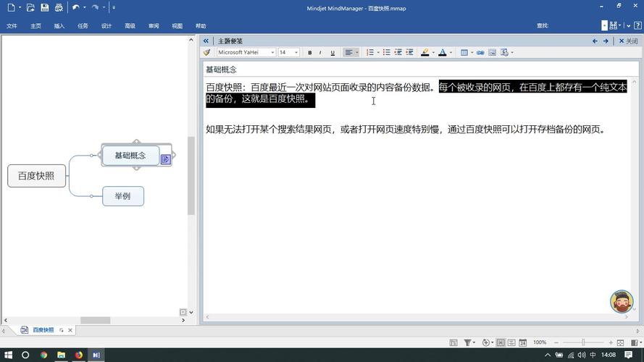The width and height of the screenshot is (644, 362).
Task: Insert a hyperlink with the link icon
Action: (x=480, y=53)
